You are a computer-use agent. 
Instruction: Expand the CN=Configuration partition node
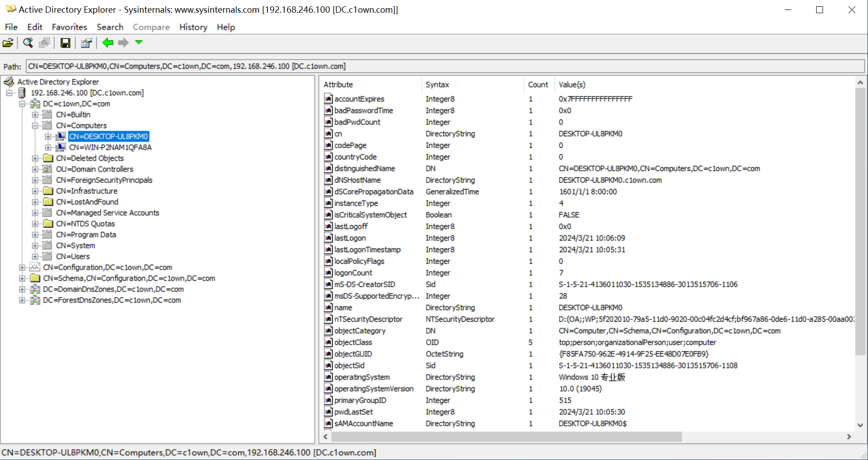click(22, 267)
